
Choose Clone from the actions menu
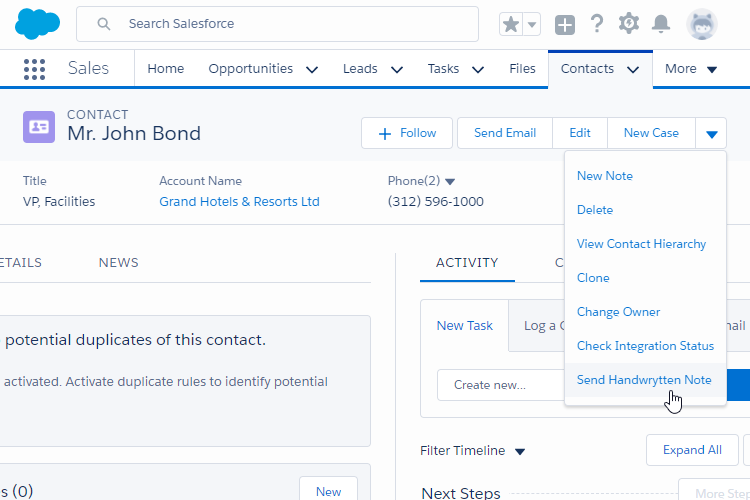point(593,278)
